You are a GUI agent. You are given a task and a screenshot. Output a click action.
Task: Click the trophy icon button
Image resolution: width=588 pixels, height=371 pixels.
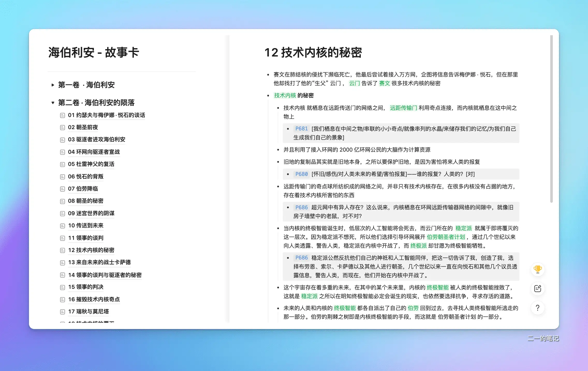click(x=538, y=269)
